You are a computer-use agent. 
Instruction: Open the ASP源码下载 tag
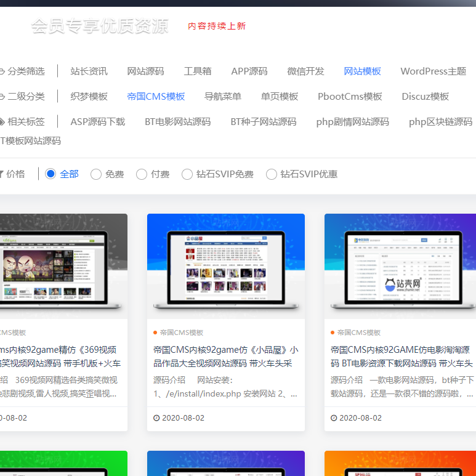click(x=98, y=122)
